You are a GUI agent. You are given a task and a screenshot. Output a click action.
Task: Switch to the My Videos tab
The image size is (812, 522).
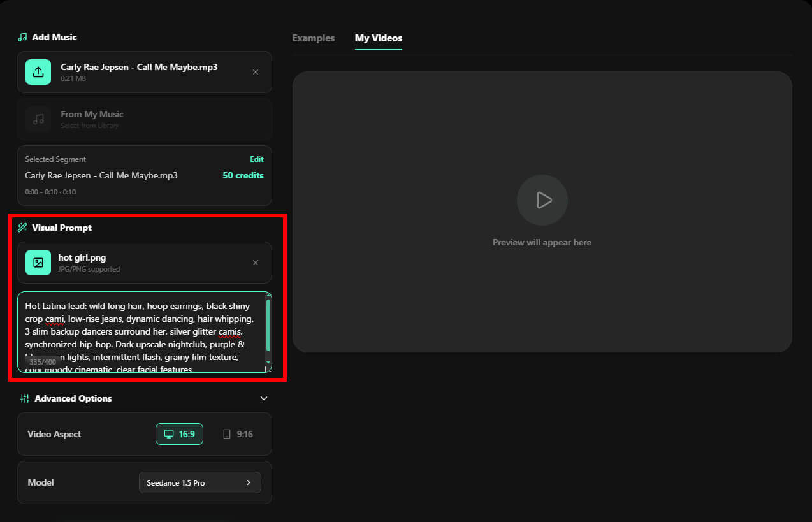379,38
